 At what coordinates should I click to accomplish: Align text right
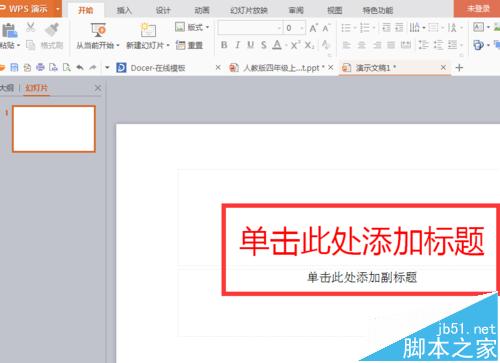coord(377,45)
